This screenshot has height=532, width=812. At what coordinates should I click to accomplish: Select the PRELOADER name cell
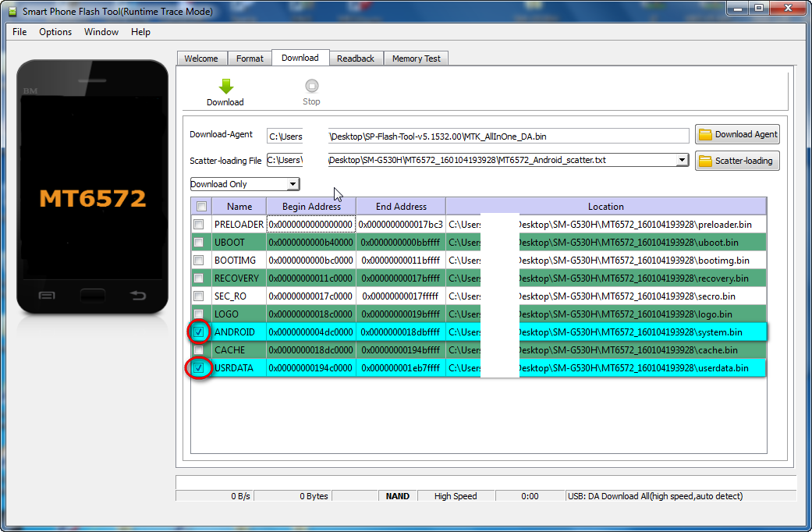[x=239, y=225]
